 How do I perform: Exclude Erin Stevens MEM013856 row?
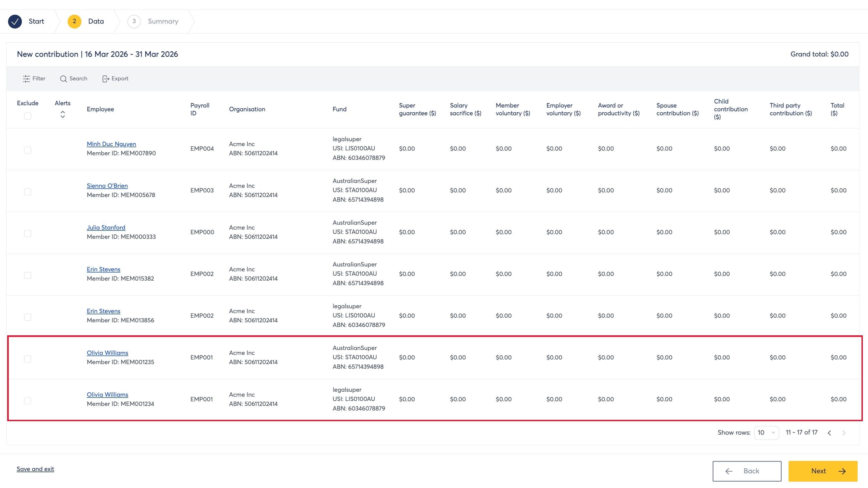click(28, 317)
